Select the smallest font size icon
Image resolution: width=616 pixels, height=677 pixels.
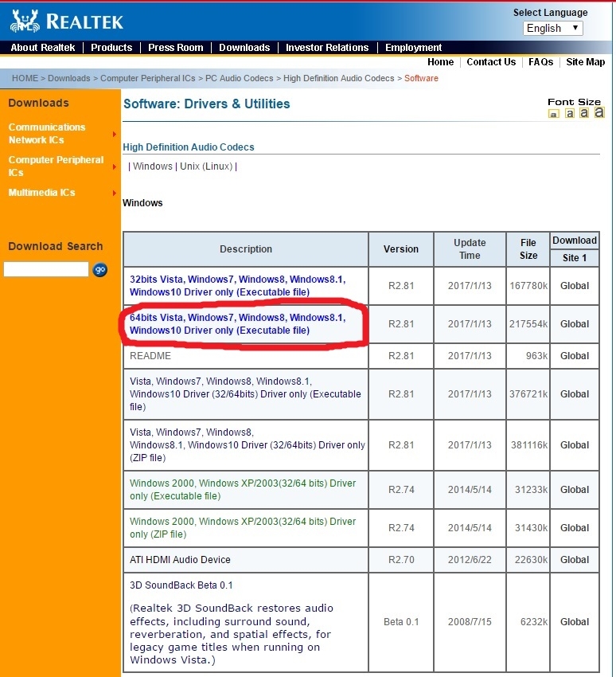[554, 114]
